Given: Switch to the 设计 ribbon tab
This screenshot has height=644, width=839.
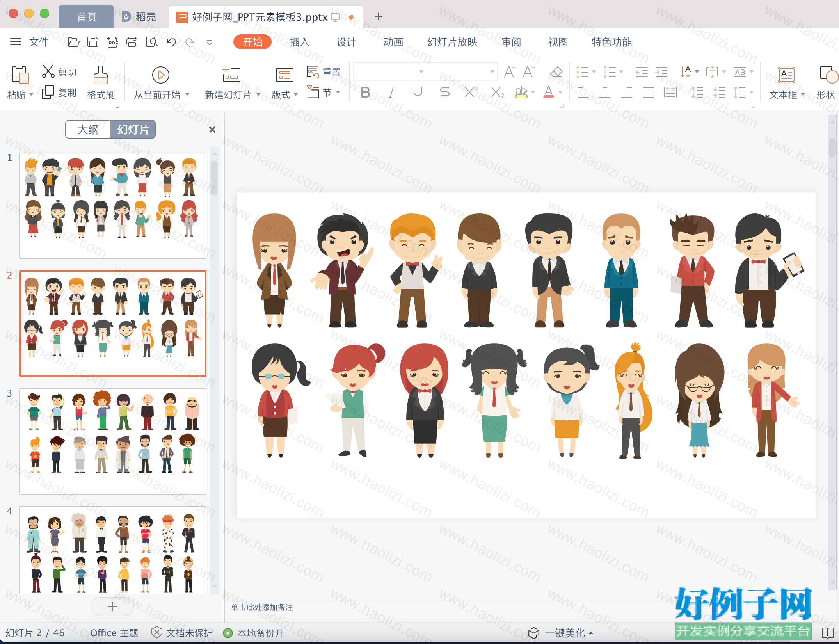Looking at the screenshot, I should 346,42.
